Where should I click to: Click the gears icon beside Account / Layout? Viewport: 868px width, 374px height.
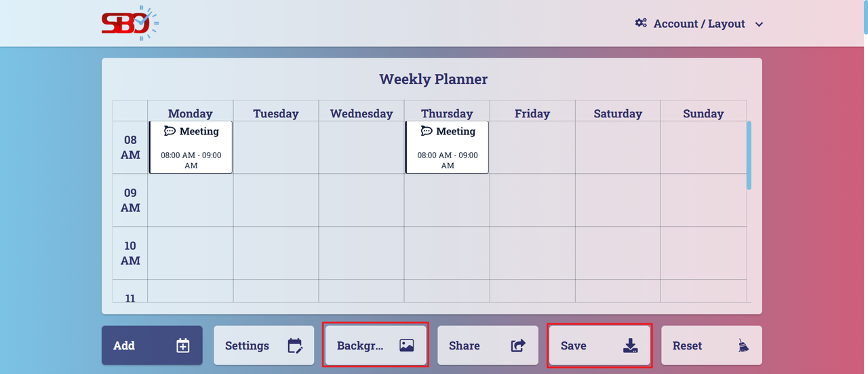[641, 23]
